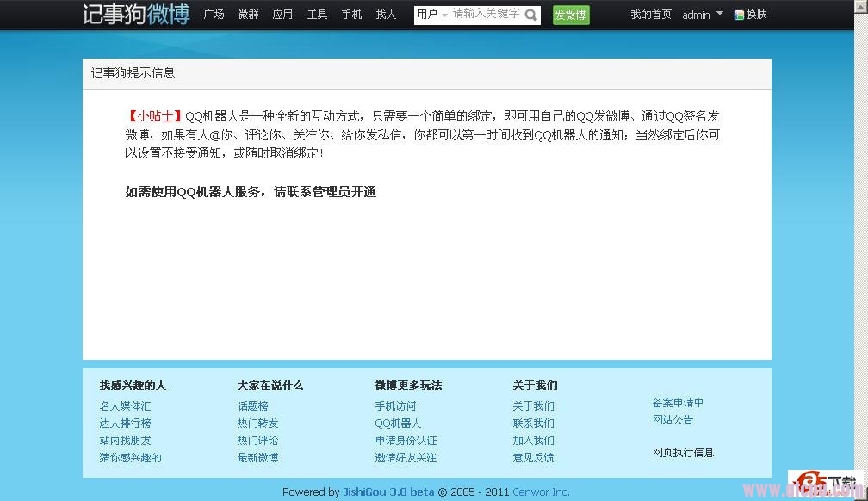This screenshot has width=868, height=501.
Task: Open the 热门转发 link
Action: pyautogui.click(x=258, y=423)
